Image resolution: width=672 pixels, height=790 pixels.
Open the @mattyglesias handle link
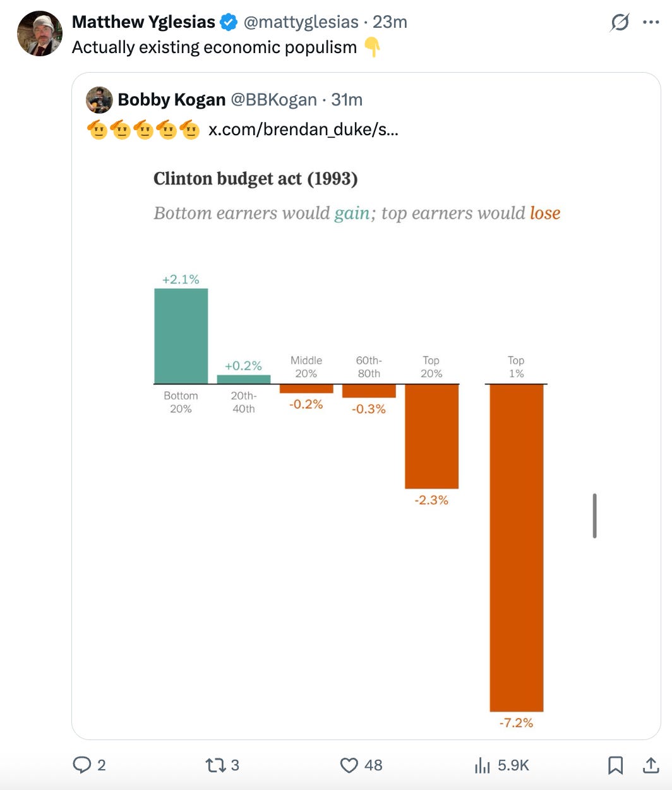tap(301, 22)
